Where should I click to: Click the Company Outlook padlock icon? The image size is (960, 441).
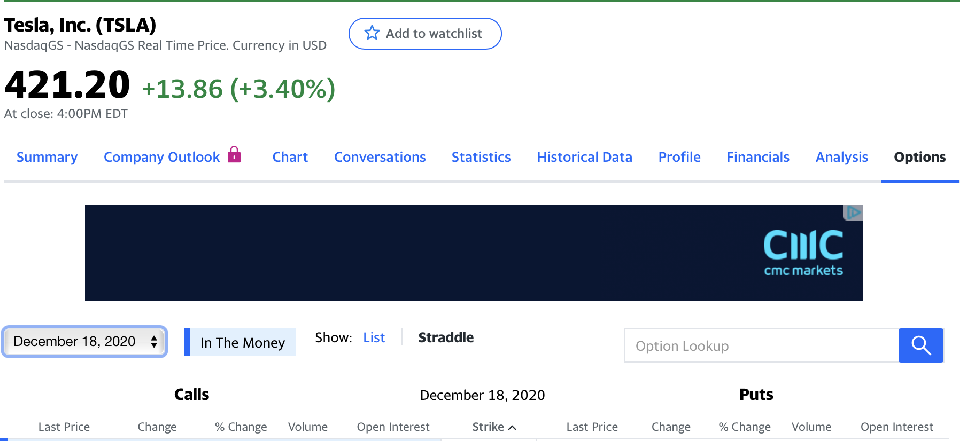[x=234, y=155]
